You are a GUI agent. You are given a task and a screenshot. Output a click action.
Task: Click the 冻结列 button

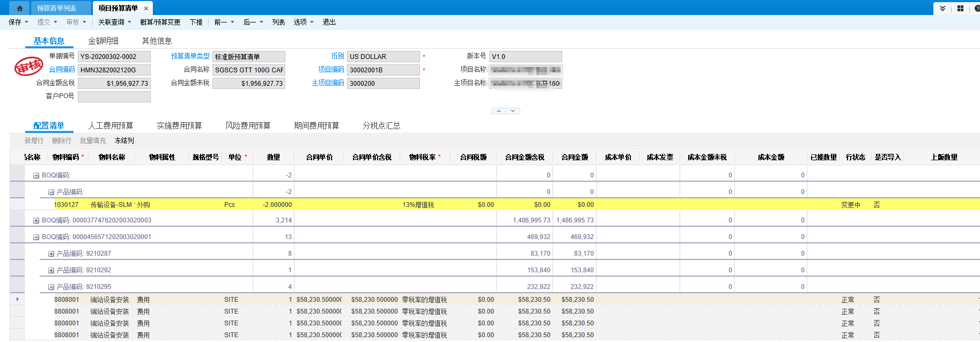(124, 140)
